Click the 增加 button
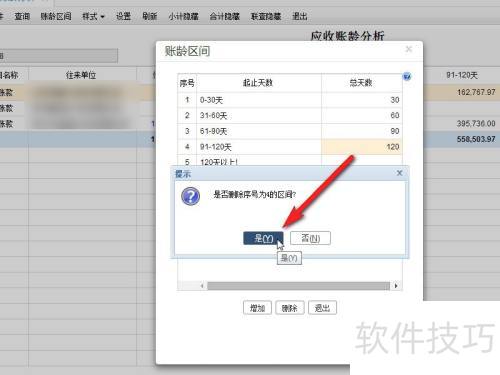The height and width of the screenshot is (375, 500). (x=257, y=308)
